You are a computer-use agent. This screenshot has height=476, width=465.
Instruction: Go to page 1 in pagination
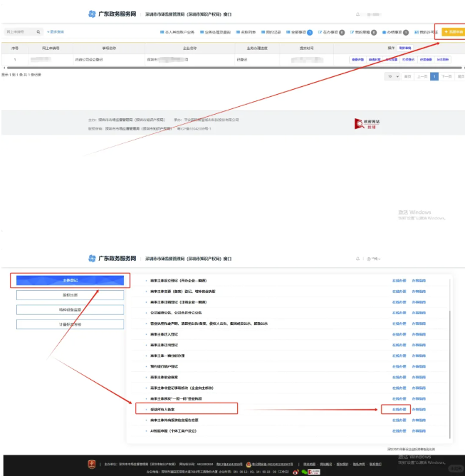[x=434, y=76]
